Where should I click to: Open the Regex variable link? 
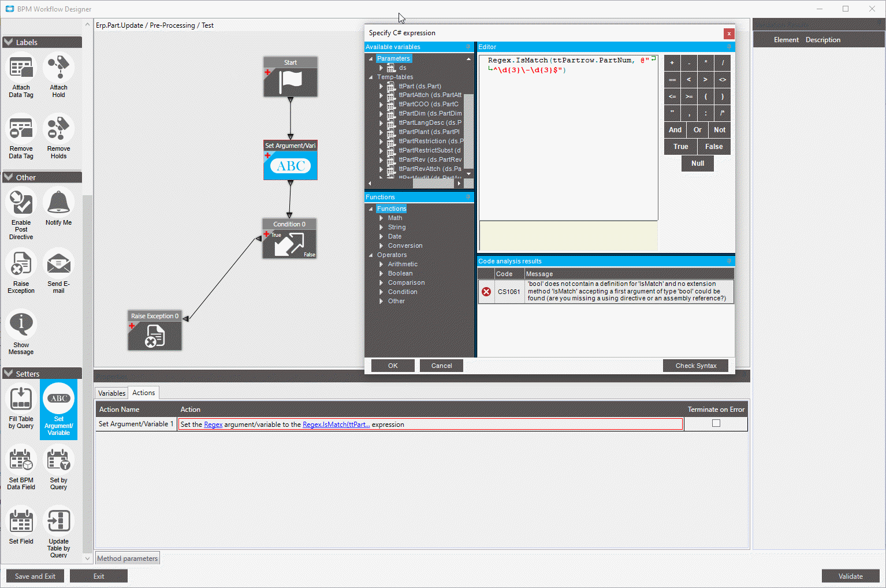click(x=213, y=425)
